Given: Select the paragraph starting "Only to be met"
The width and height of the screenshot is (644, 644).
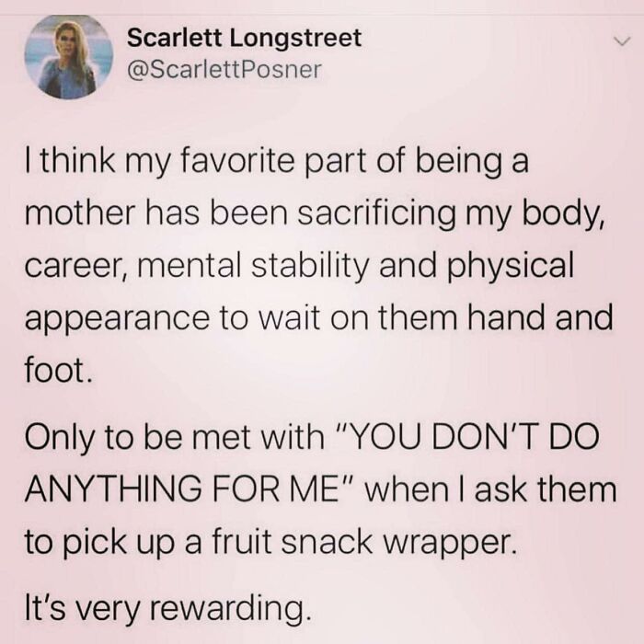Looking at the screenshot, I should coord(320,489).
